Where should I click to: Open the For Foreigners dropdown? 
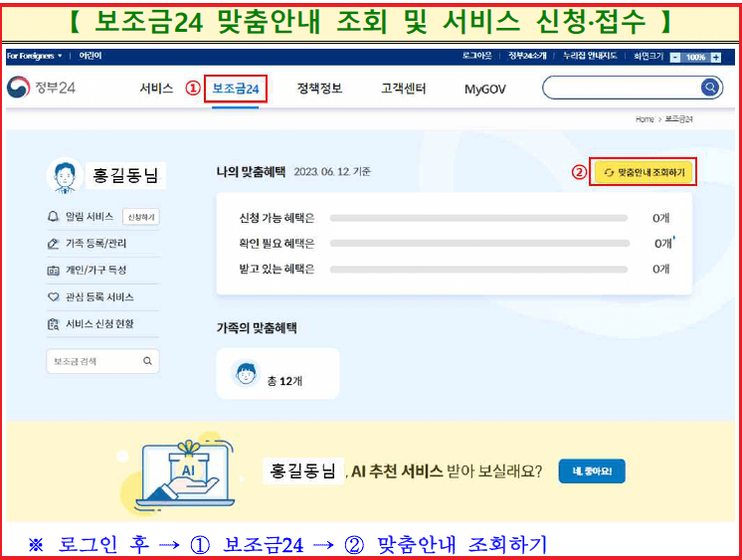(x=34, y=56)
